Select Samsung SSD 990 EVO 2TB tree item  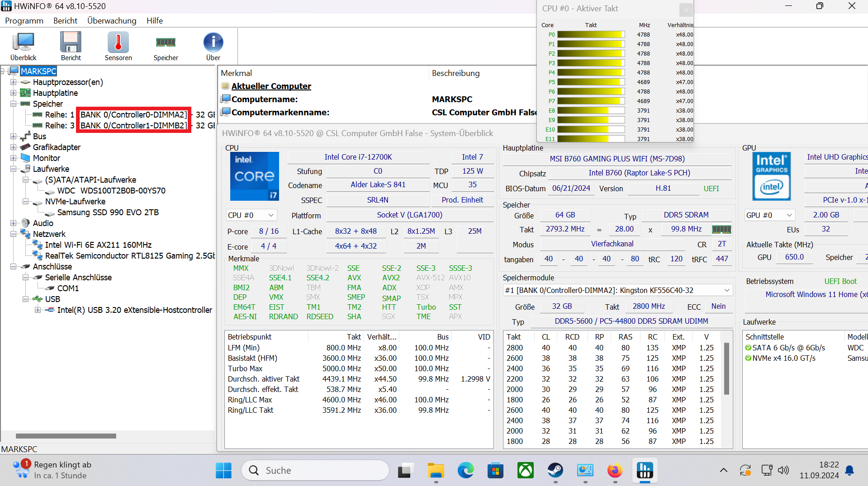click(x=108, y=212)
